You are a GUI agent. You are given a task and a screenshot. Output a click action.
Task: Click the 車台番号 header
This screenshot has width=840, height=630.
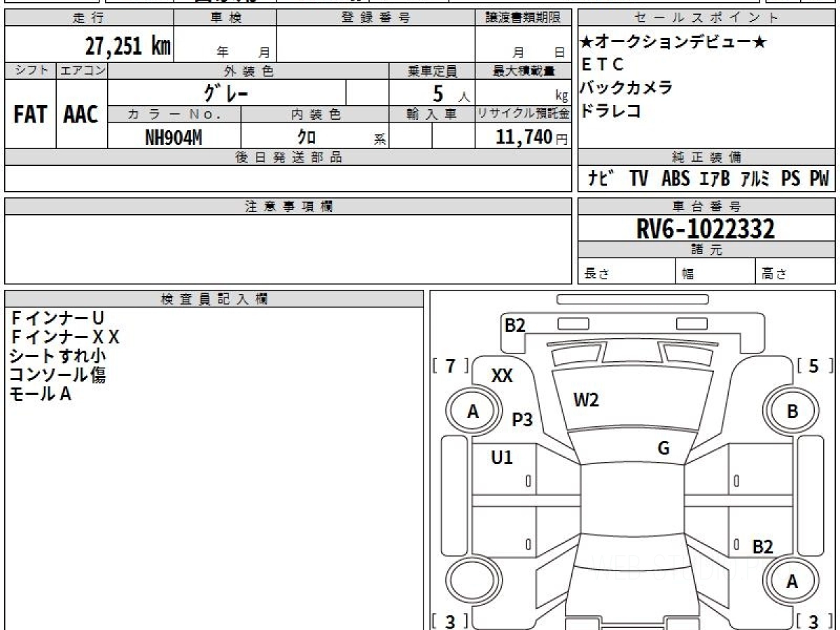point(707,206)
